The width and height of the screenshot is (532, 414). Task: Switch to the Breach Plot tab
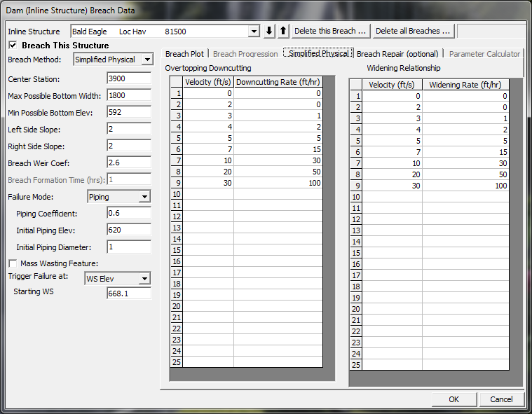(x=184, y=54)
